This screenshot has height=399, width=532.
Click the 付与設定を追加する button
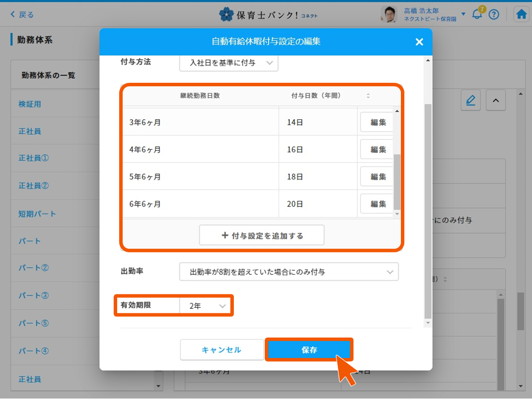(x=261, y=234)
